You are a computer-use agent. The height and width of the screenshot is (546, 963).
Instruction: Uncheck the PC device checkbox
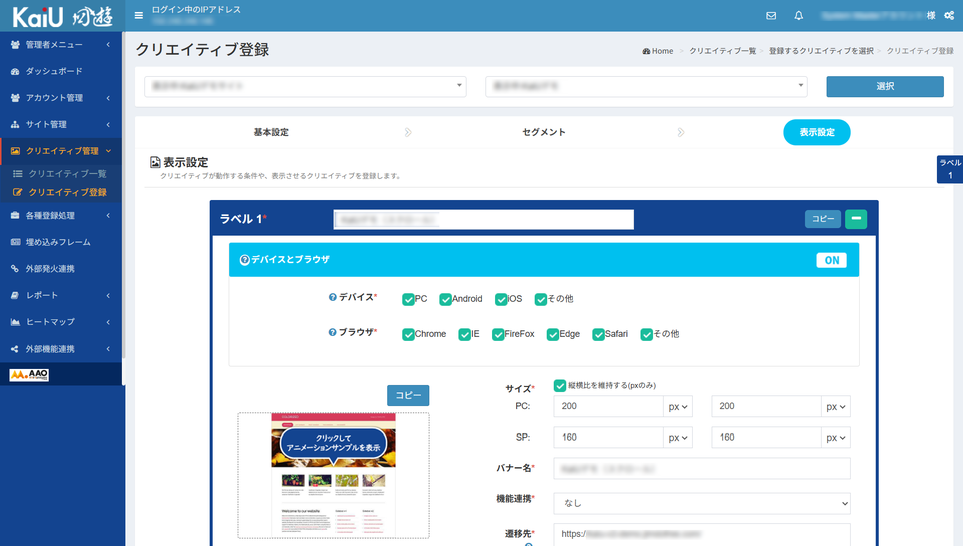(x=408, y=299)
